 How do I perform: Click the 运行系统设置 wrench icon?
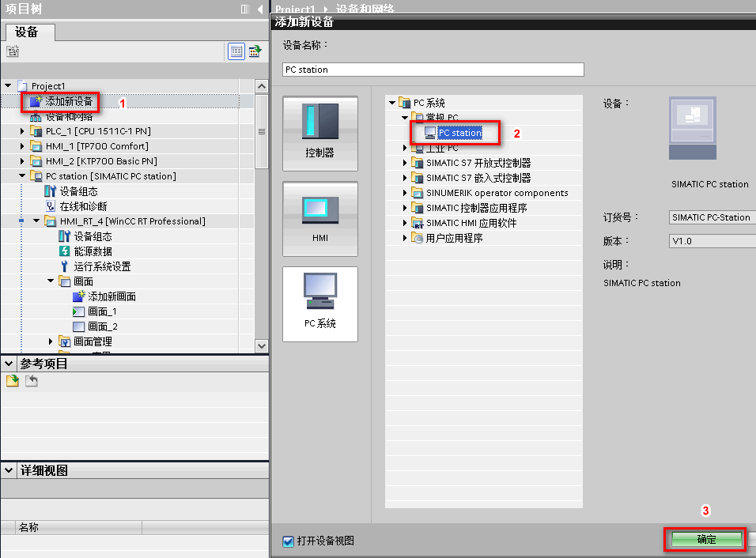pyautogui.click(x=64, y=266)
